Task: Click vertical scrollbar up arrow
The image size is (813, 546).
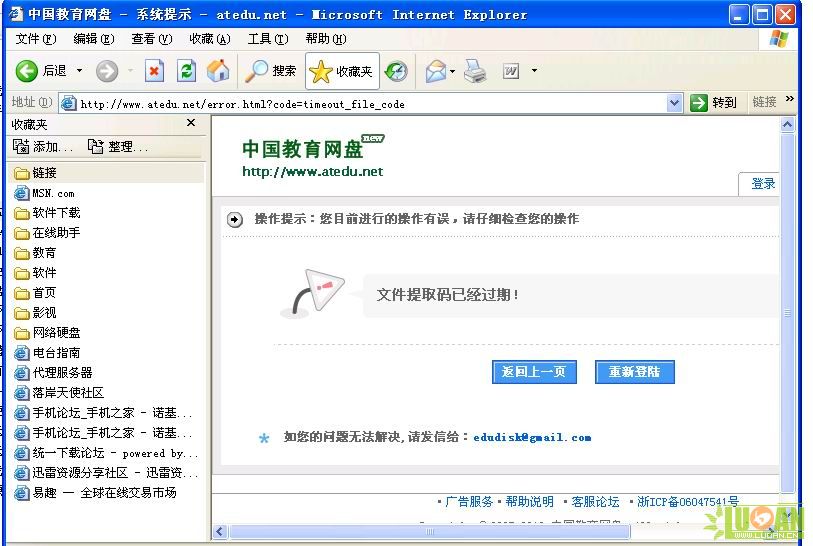Action: 788,124
